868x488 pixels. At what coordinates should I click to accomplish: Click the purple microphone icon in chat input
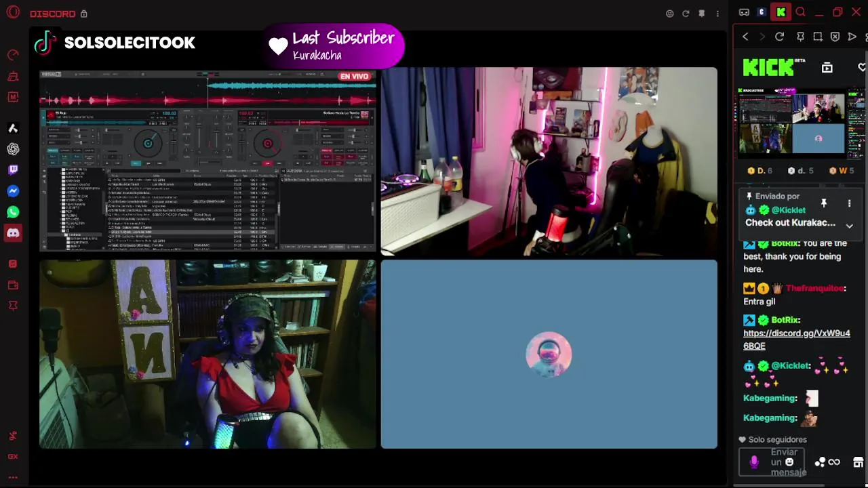coord(754,462)
